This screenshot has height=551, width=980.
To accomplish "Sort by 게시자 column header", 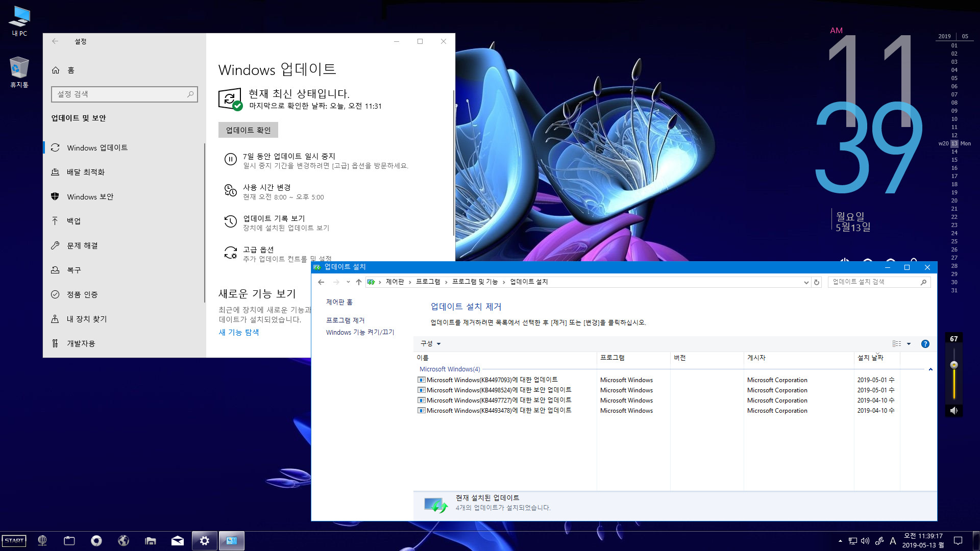I will coord(799,358).
